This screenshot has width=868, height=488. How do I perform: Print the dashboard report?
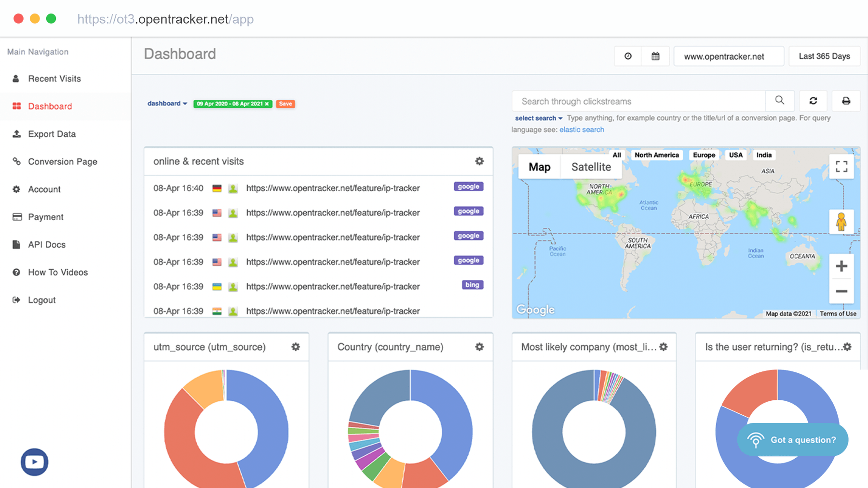tap(846, 101)
